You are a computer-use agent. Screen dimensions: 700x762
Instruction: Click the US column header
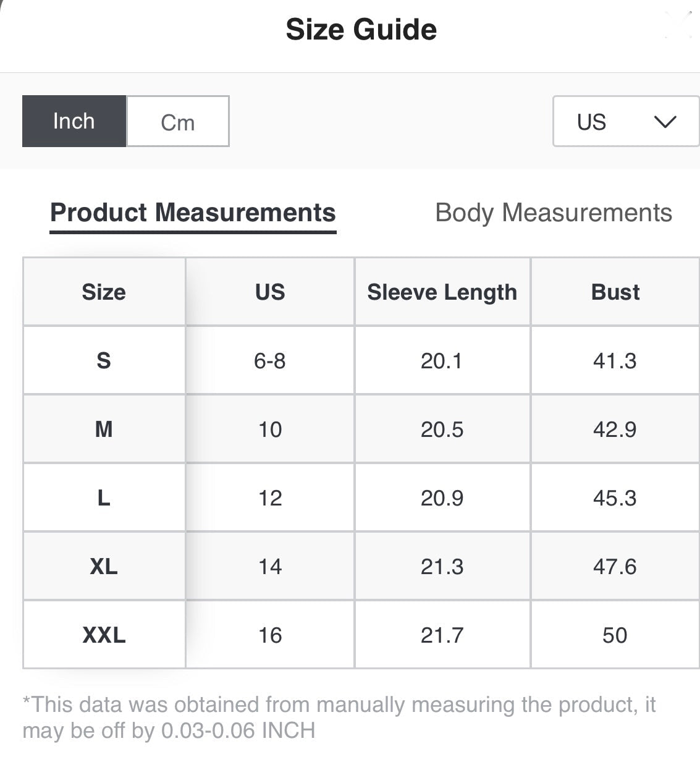270,292
